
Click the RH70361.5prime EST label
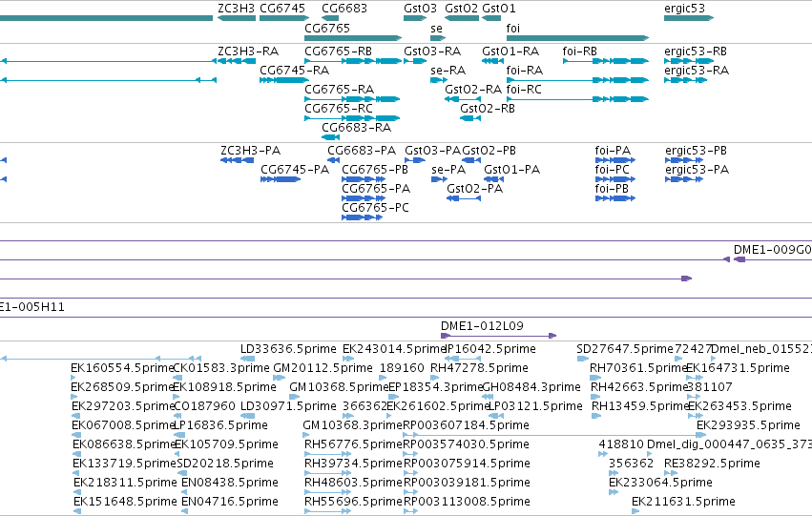click(638, 368)
